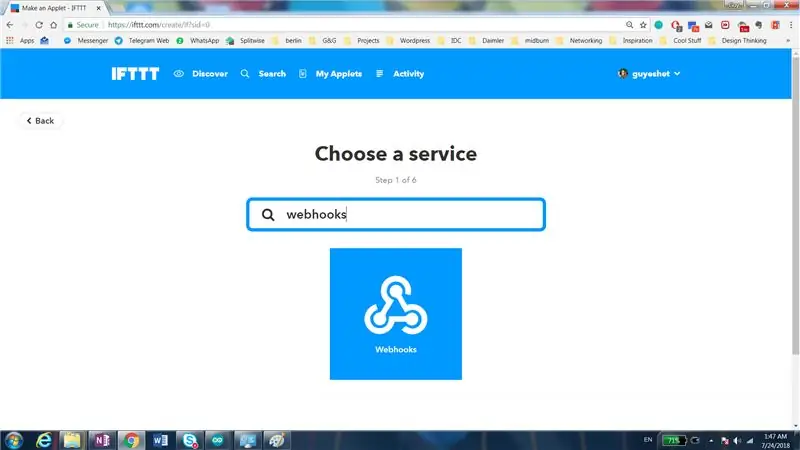Open Search in IFTTT navigation
Screen dimensions: 800x450
[263, 74]
